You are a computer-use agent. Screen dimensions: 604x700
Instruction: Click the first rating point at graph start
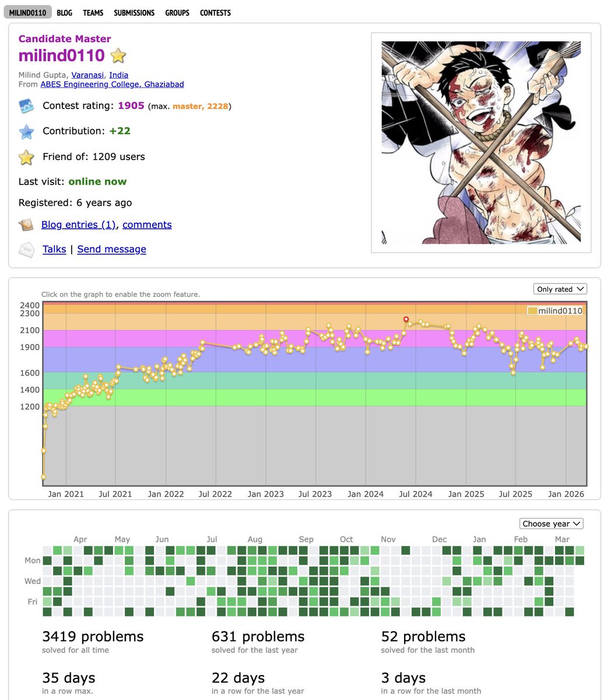[x=43, y=477]
